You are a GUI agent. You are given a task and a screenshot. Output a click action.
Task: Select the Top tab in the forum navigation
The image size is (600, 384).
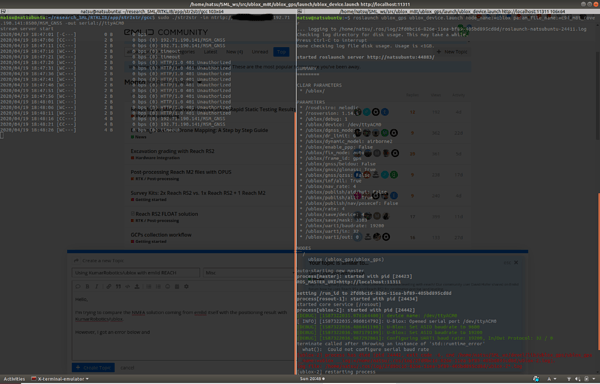[281, 52]
